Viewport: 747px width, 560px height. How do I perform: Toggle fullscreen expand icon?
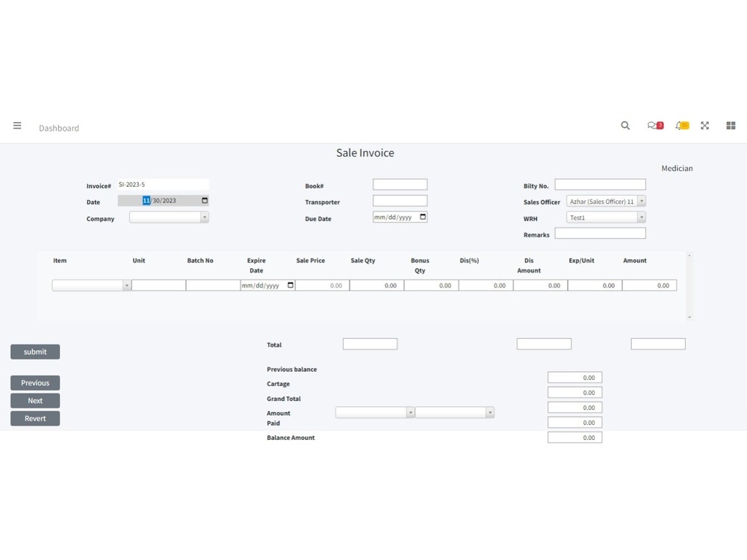704,125
